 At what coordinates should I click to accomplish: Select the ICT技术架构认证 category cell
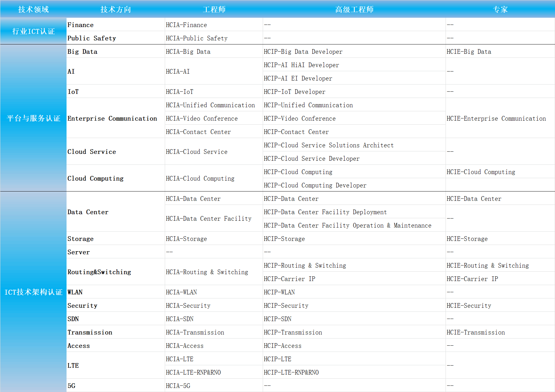[33, 292]
